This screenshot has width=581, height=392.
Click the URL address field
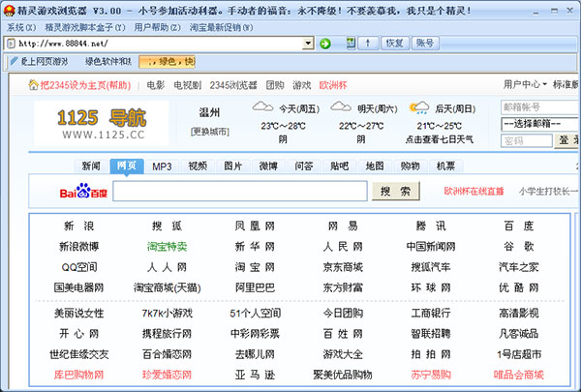(160, 44)
